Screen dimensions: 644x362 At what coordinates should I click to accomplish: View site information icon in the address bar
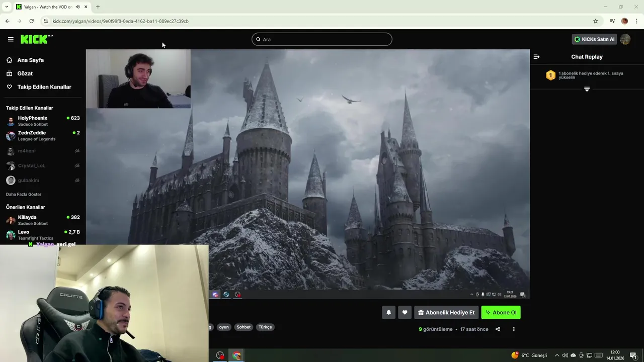(46, 21)
